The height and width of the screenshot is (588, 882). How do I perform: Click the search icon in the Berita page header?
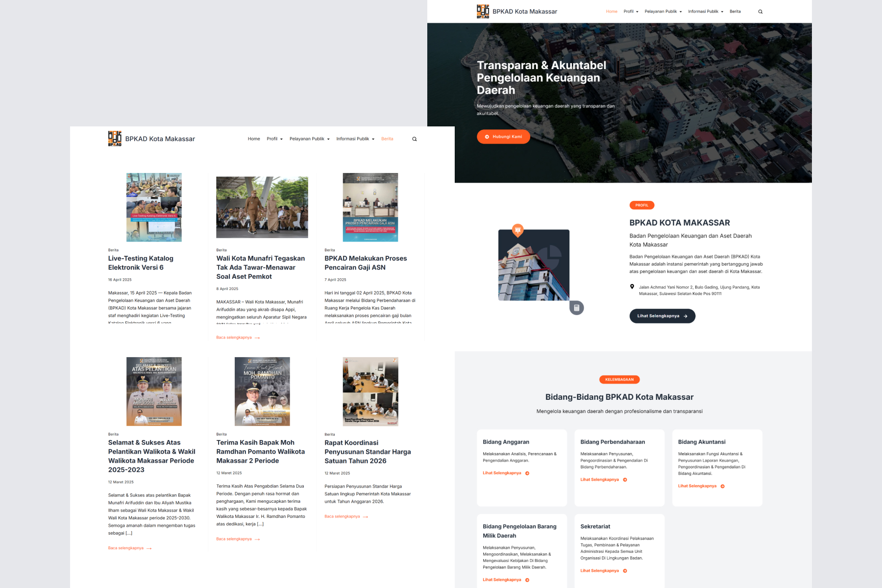[x=415, y=139]
